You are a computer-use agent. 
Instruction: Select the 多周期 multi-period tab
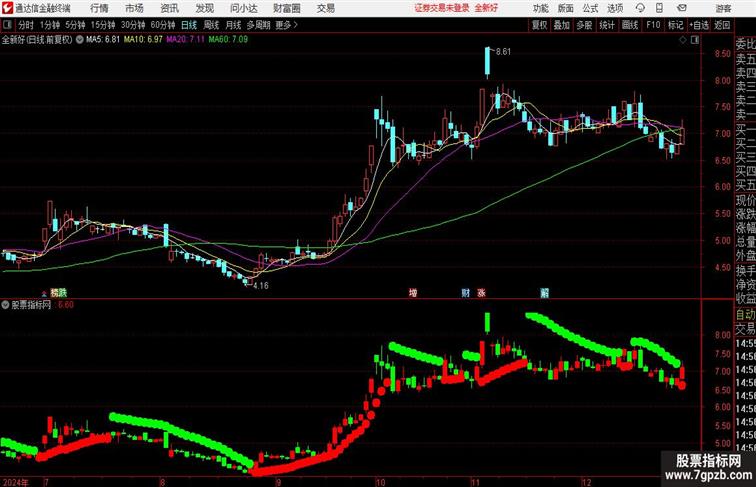(258, 25)
